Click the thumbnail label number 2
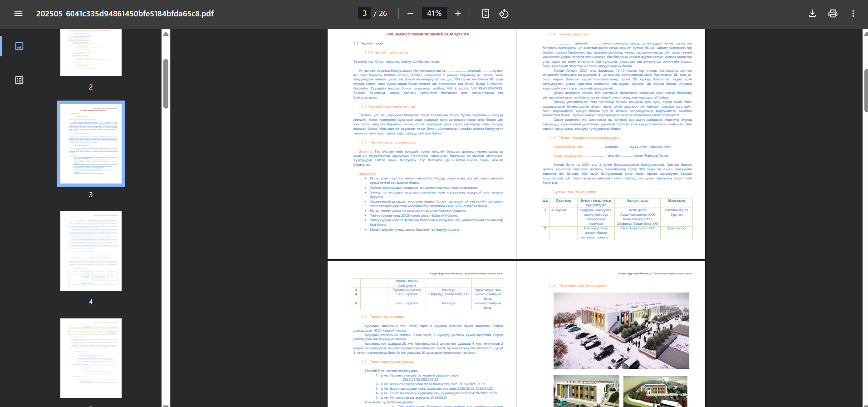Screen dimensions: 868x407 [91, 87]
